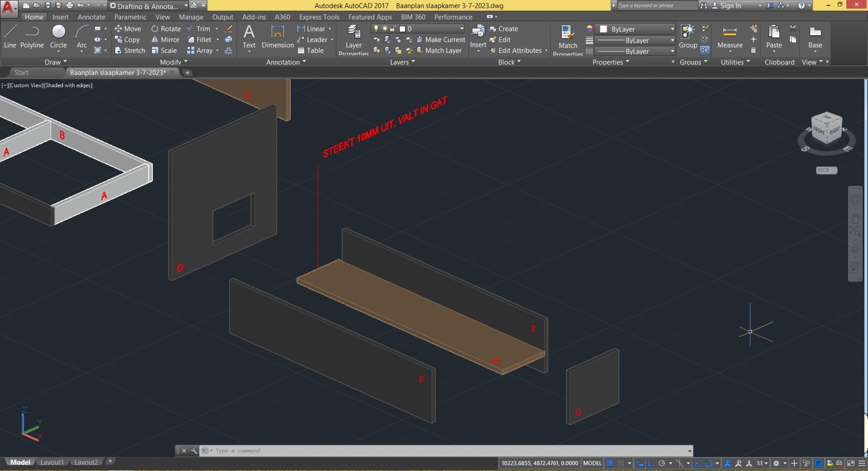
Task: Click the Save icon in quick access toolbar
Action: point(48,5)
